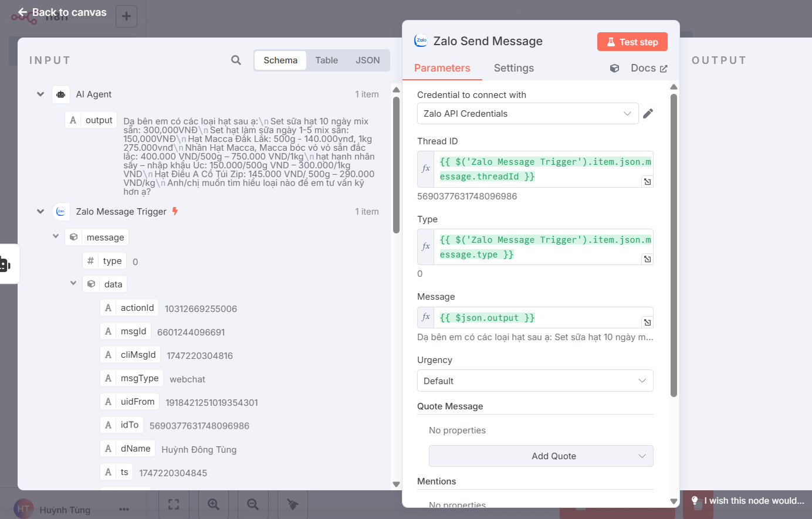Screen dimensions: 812x519
Task: Click value 'Huỳnh Đông Tùng'
Action: coord(199,450)
